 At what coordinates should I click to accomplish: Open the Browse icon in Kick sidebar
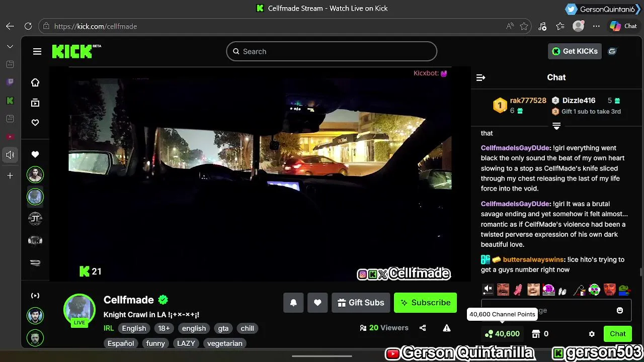[x=35, y=103]
